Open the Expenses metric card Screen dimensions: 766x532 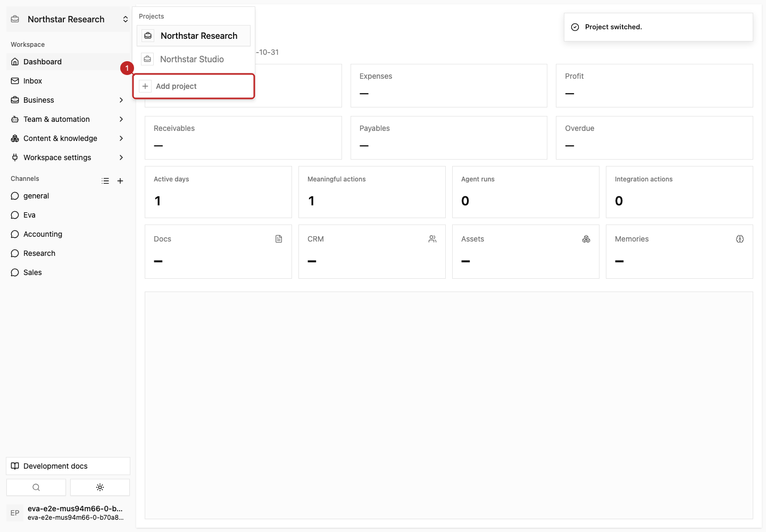pyautogui.click(x=449, y=86)
